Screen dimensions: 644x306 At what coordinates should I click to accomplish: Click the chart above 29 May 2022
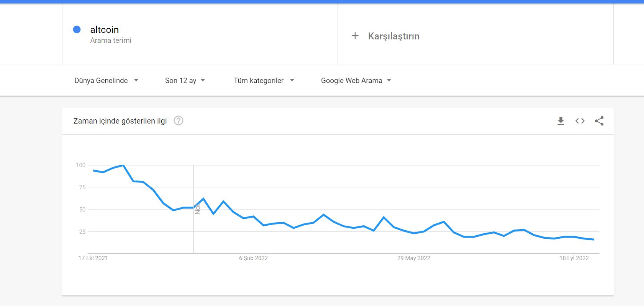coord(414,233)
